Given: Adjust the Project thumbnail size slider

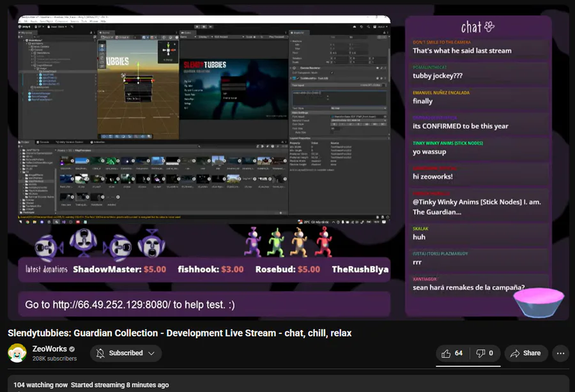Looking at the screenshot, I should point(280,213).
